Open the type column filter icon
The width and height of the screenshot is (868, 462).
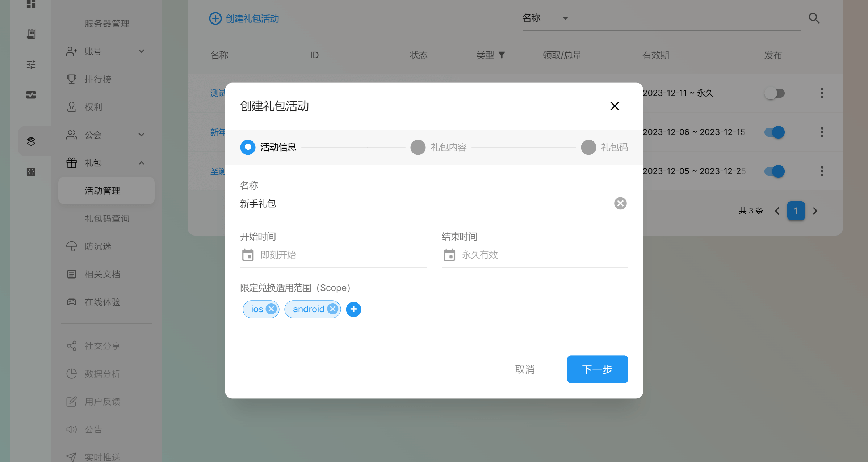click(x=502, y=55)
